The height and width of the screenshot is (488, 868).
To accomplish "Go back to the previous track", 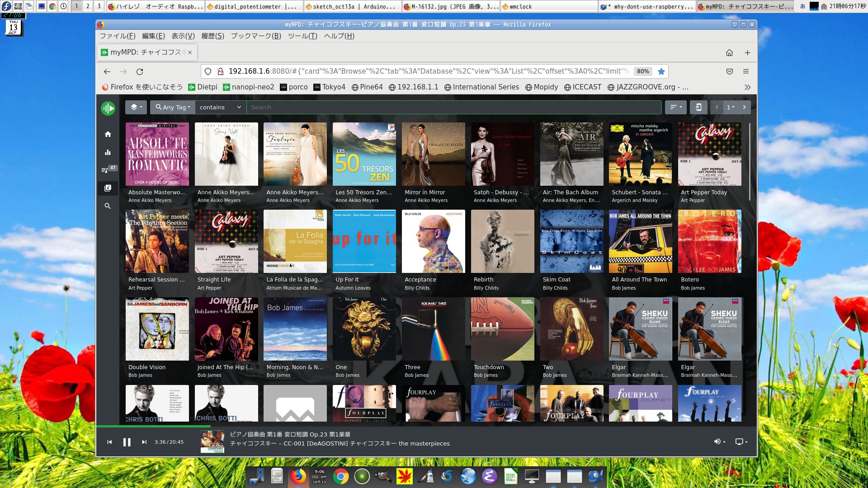I will click(109, 442).
